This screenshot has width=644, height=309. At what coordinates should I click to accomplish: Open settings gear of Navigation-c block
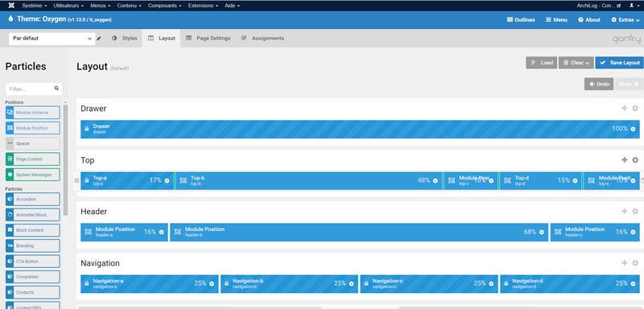491,283
